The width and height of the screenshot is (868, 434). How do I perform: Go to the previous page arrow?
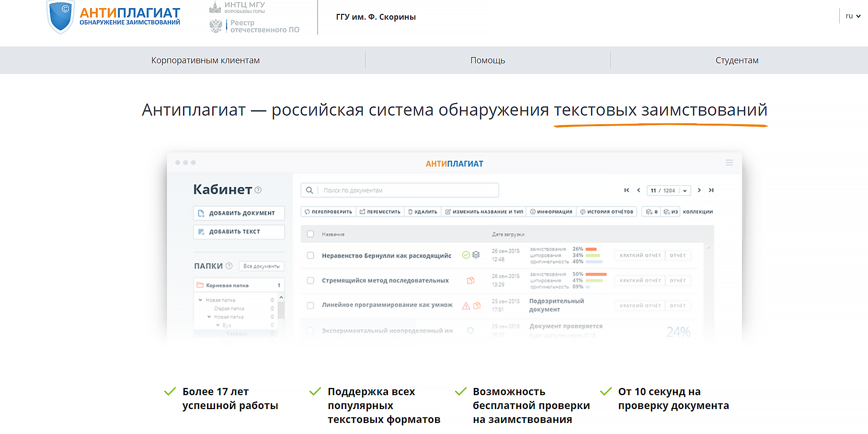[639, 190]
